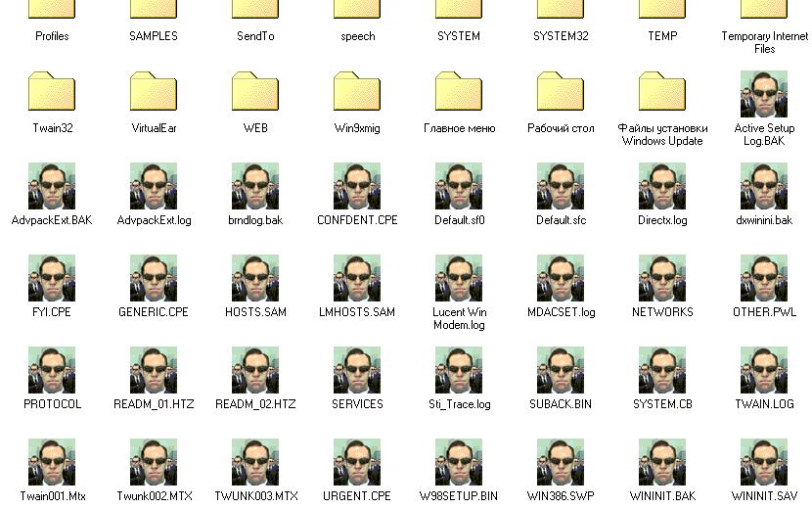Screen dimensions: 812x509
Task: Select the SendTo folder label
Action: pyautogui.click(x=255, y=36)
